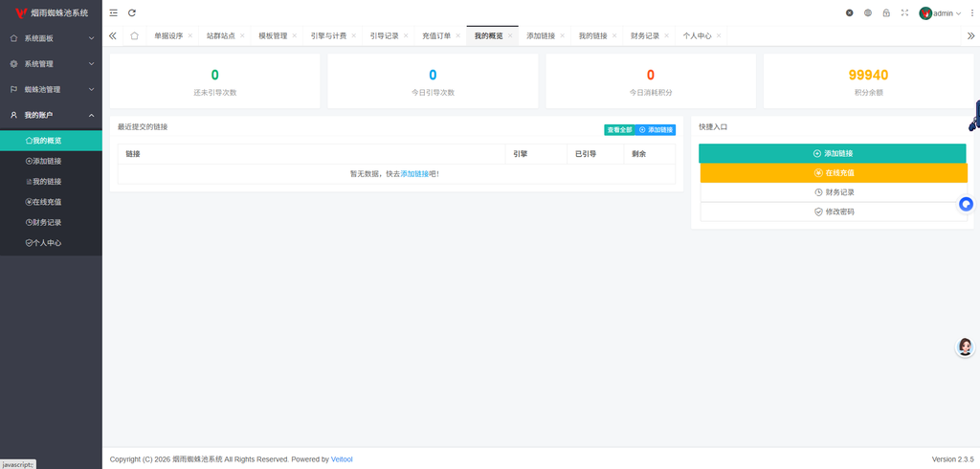Select 我的概览 in the sidebar
Screen dimensions: 980x469
52,141
